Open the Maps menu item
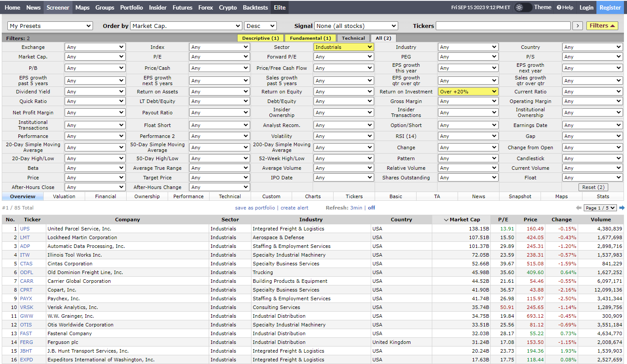The image size is (627, 364). click(x=83, y=7)
